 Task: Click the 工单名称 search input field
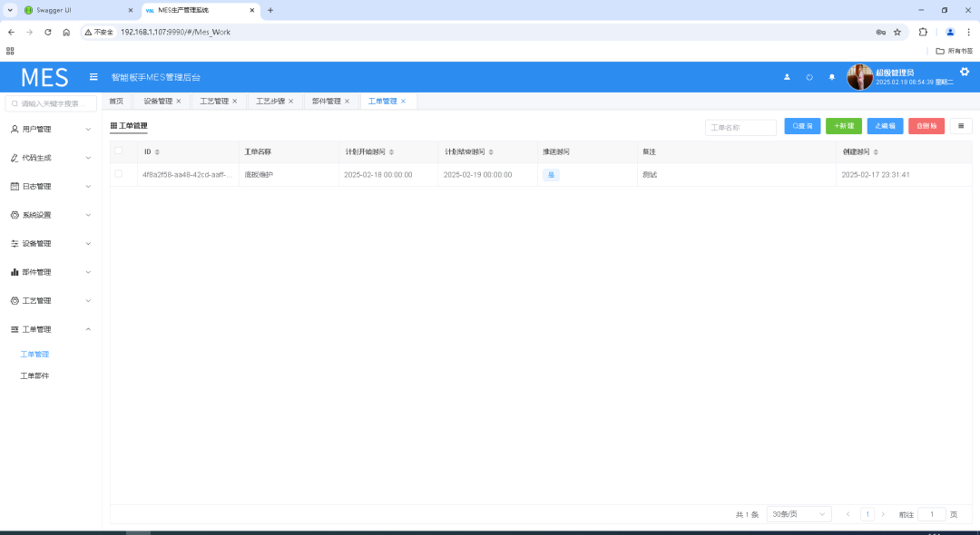coord(740,128)
